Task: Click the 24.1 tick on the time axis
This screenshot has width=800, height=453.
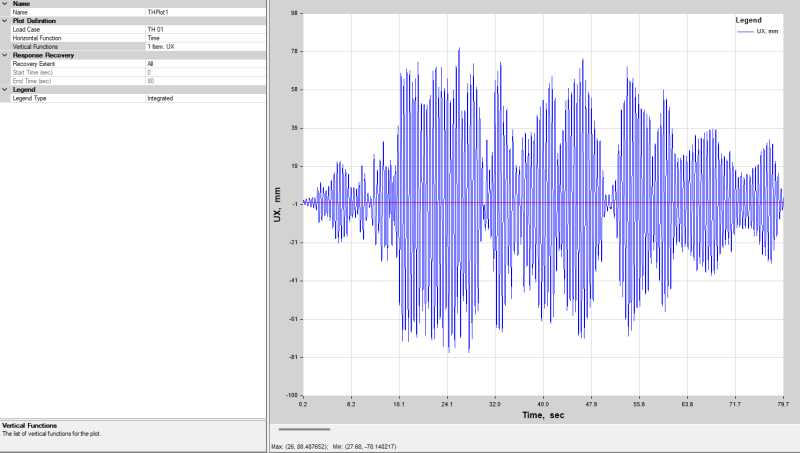Action: tap(447, 404)
